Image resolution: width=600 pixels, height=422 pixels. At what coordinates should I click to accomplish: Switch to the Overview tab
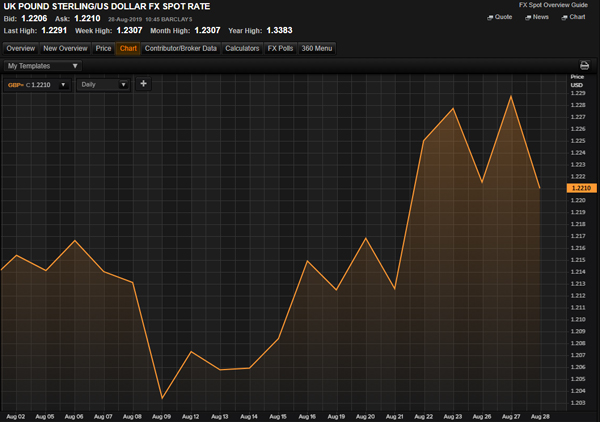20,48
